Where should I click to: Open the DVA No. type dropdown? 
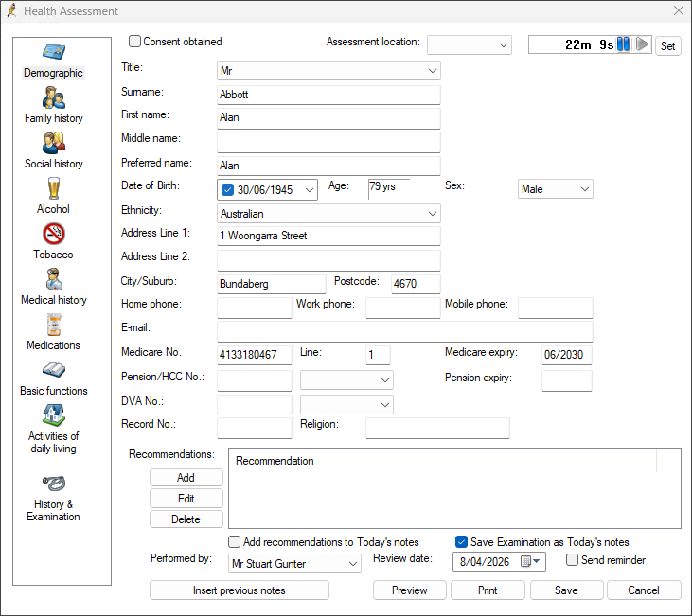[346, 404]
